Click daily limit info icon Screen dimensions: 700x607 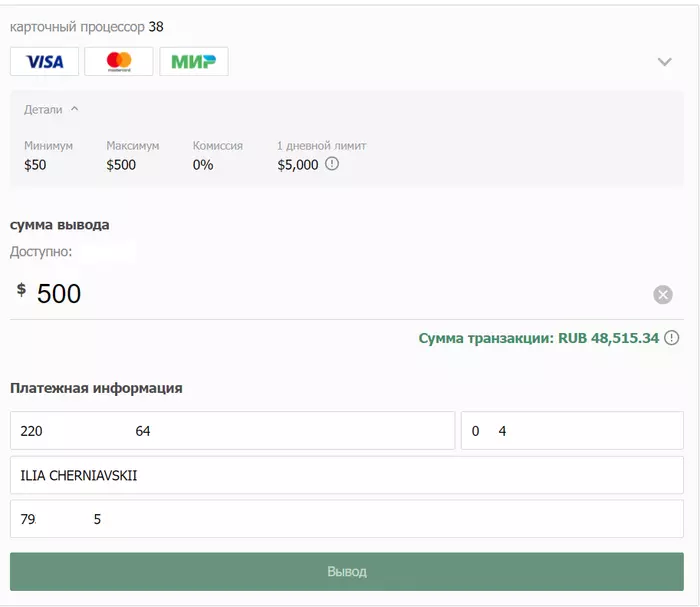coord(332,164)
